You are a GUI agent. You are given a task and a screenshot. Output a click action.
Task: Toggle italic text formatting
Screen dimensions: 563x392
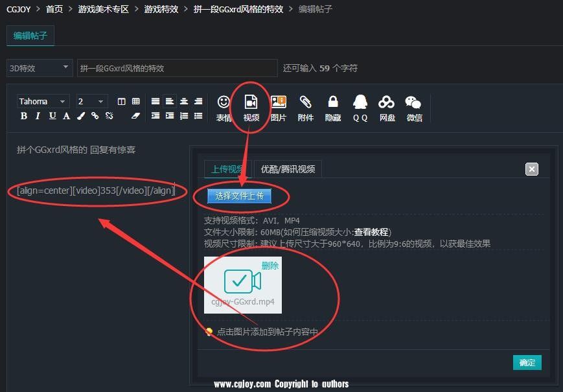click(38, 116)
